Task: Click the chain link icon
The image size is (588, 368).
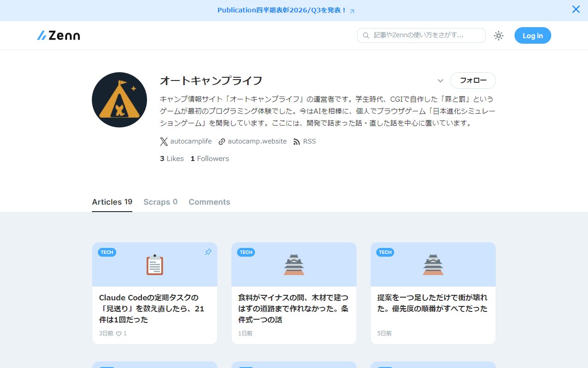Action: [222, 142]
